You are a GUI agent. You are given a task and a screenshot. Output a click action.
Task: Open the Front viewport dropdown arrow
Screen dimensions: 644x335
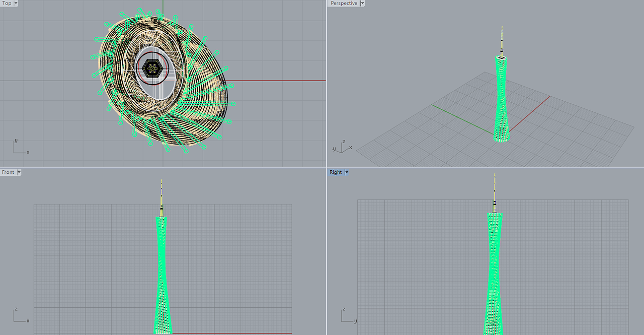pos(19,172)
